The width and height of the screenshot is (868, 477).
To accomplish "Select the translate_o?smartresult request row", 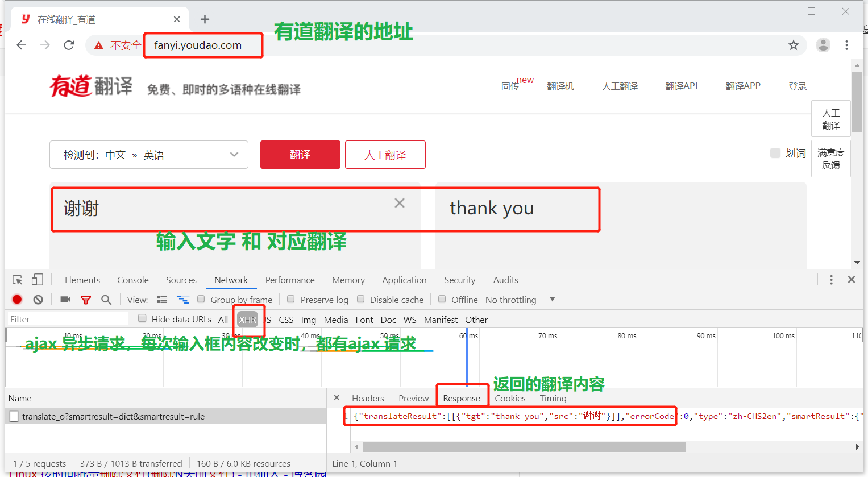I will [166, 417].
